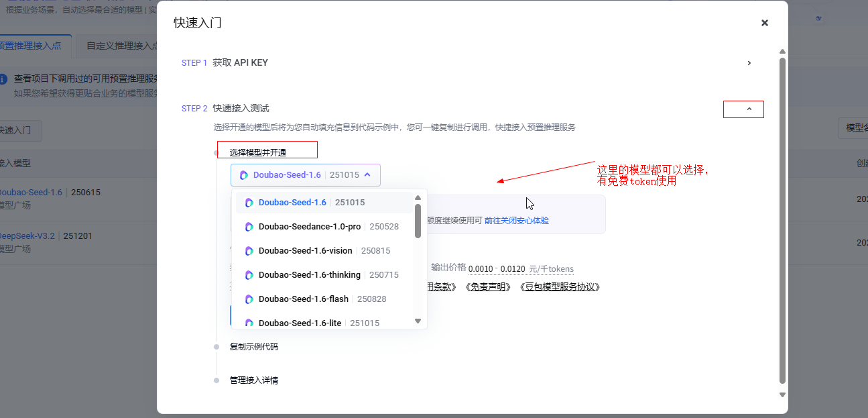Click the Doubao-Seed-1.6-thinking model icon
Screen dimensions: 868x418
point(249,275)
